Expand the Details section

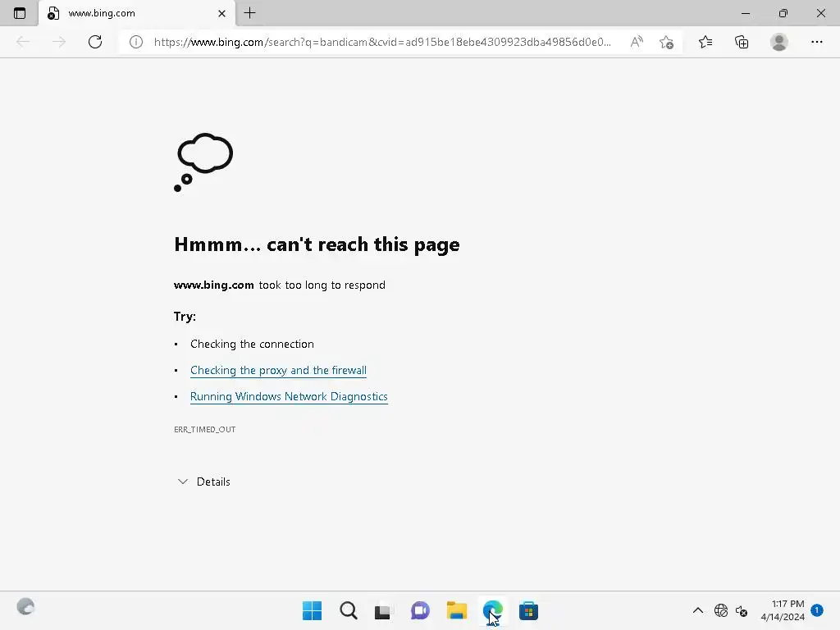coord(203,482)
